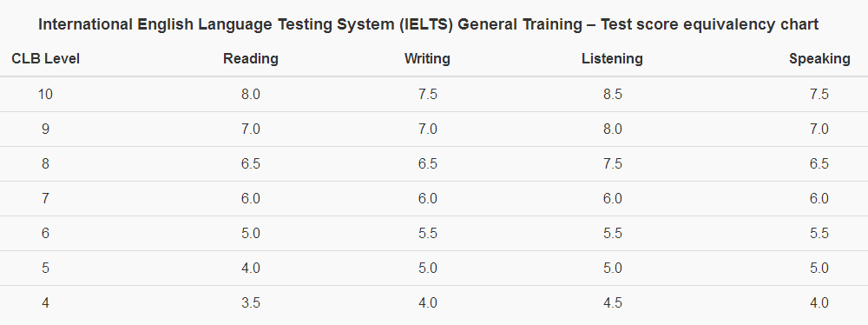Select the Writing column header
This screenshot has height=325, width=868.
point(427,59)
